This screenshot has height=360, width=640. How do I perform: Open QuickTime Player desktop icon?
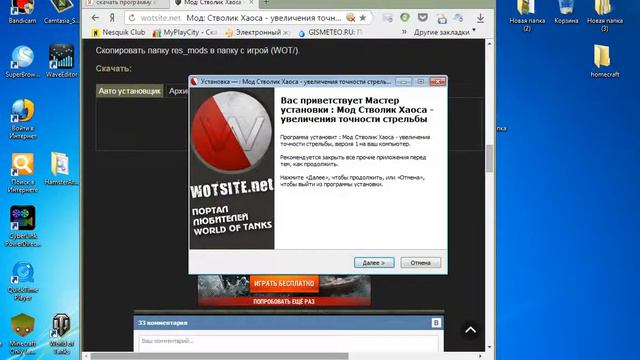23,281
